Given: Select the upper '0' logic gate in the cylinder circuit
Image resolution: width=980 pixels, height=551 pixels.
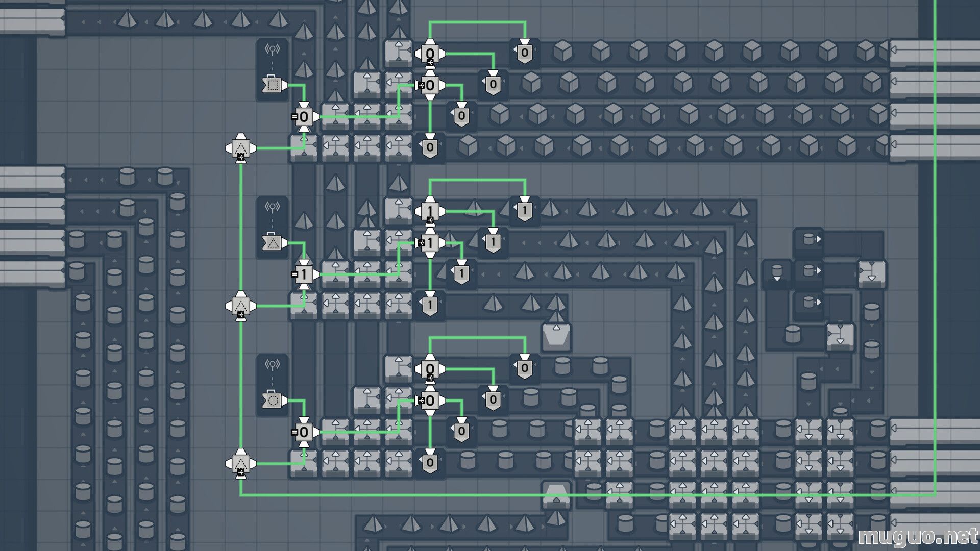Looking at the screenshot, I should coord(430,369).
